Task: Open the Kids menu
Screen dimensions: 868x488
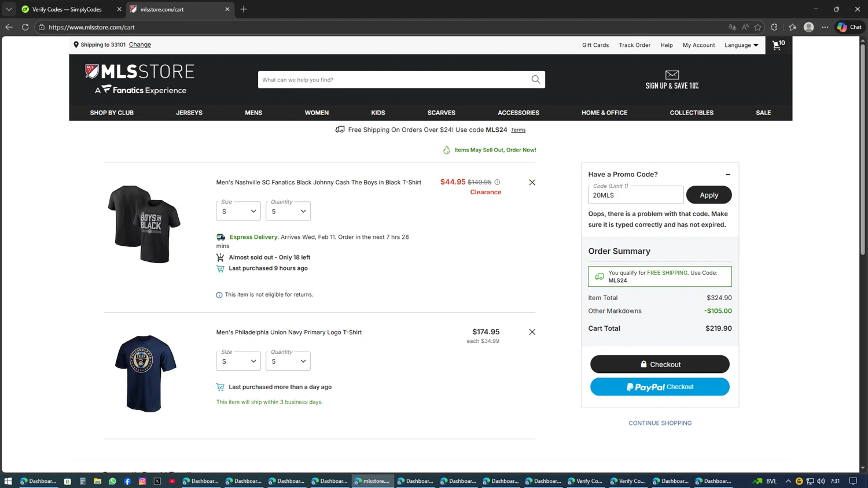Action: pos(378,113)
